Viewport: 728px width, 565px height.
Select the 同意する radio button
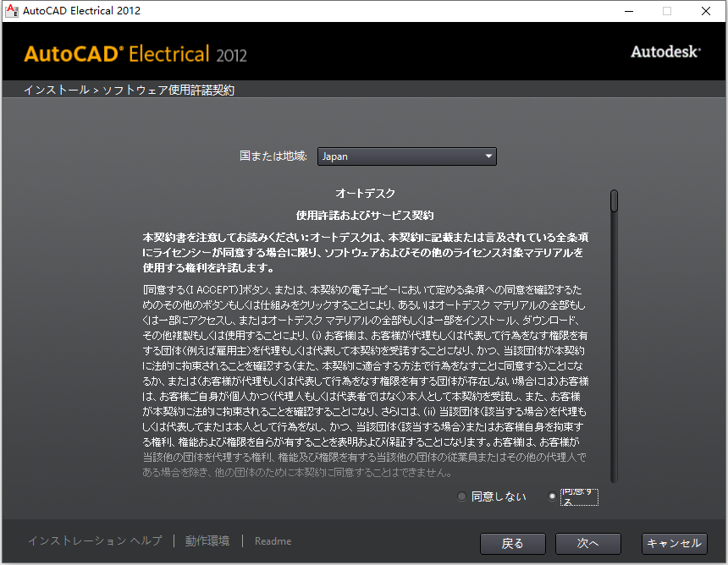[x=552, y=496]
